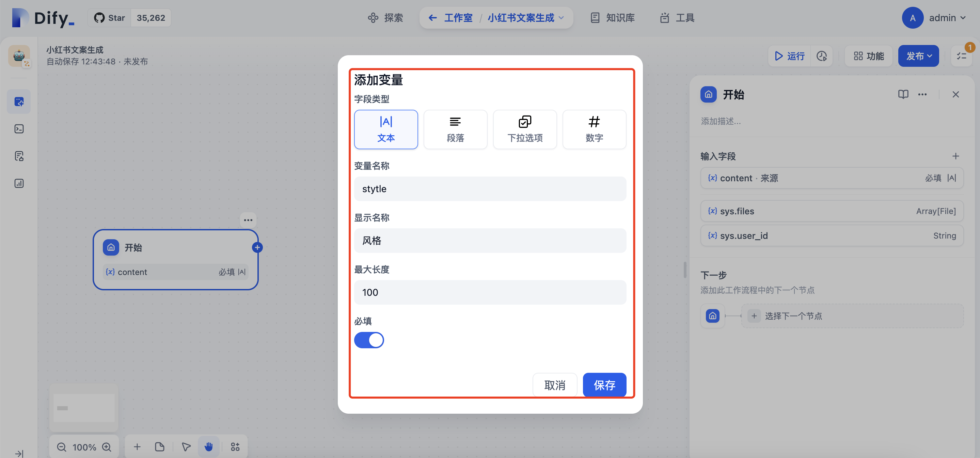
Task: Open the checklist icon with badge
Action: point(961,56)
